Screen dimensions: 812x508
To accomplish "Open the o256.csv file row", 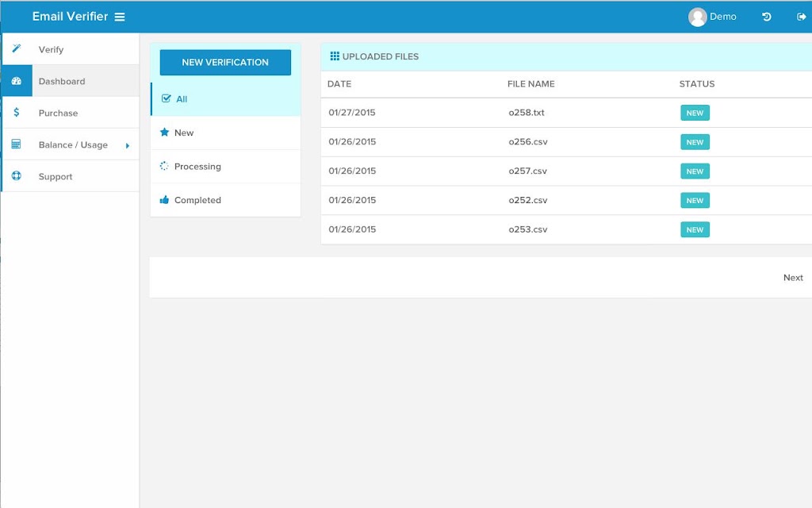I will click(566, 142).
